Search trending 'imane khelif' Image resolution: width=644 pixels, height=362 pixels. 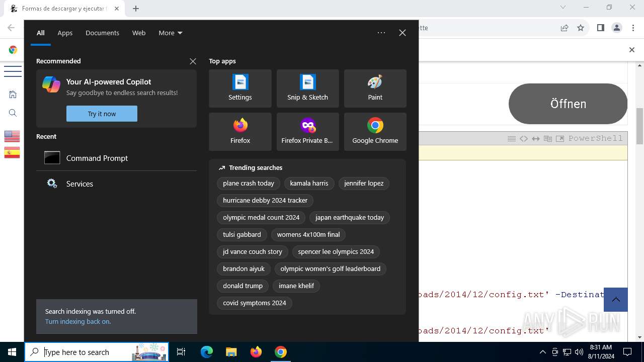pos(296,286)
